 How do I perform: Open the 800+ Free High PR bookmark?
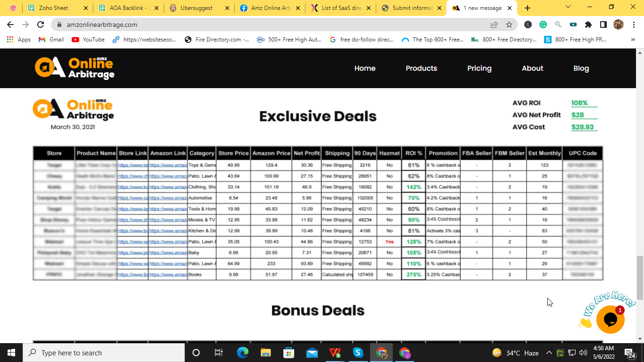point(576,40)
